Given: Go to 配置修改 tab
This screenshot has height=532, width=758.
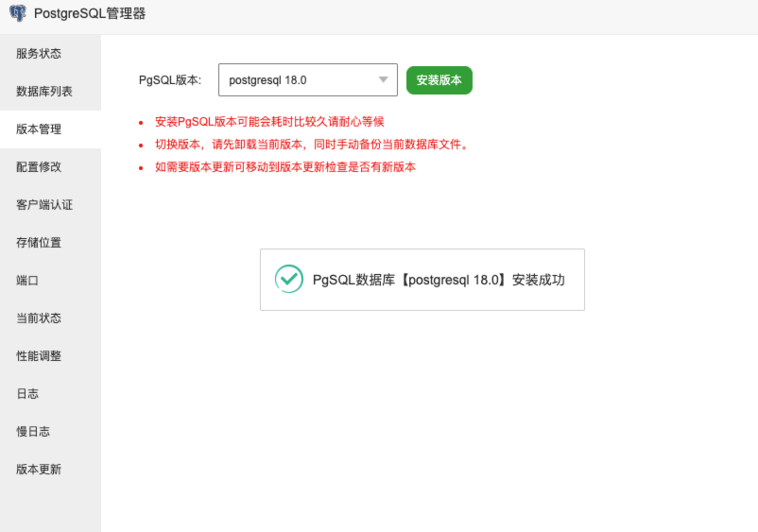Looking at the screenshot, I should (50, 166).
